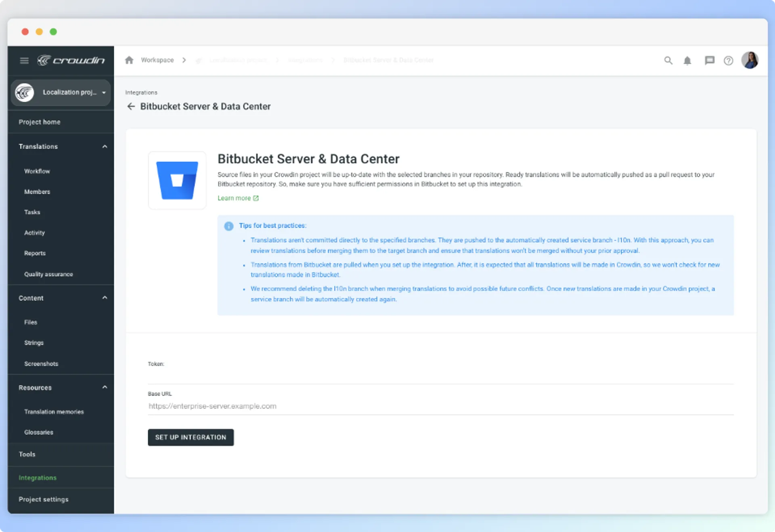The height and width of the screenshot is (532, 775).
Task: Collapse the Resources section
Action: (x=105, y=387)
